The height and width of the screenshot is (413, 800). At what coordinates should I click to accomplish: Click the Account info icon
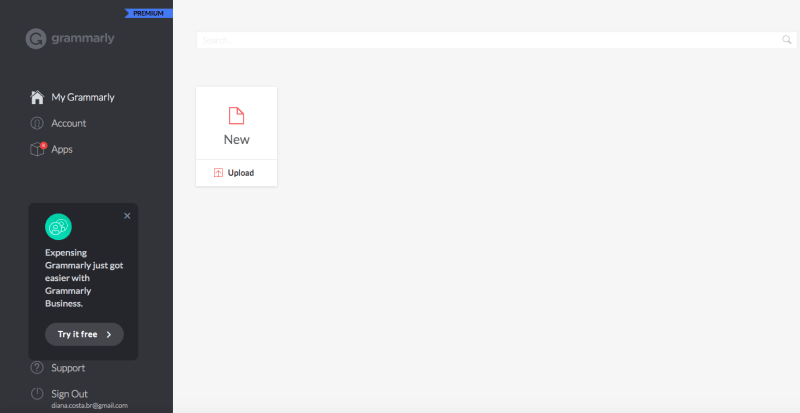coord(37,123)
